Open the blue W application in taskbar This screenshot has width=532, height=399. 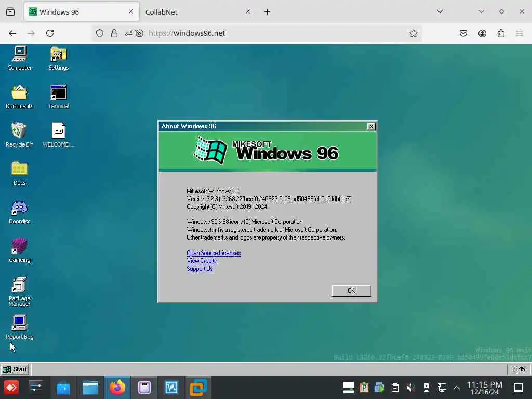[x=171, y=388]
